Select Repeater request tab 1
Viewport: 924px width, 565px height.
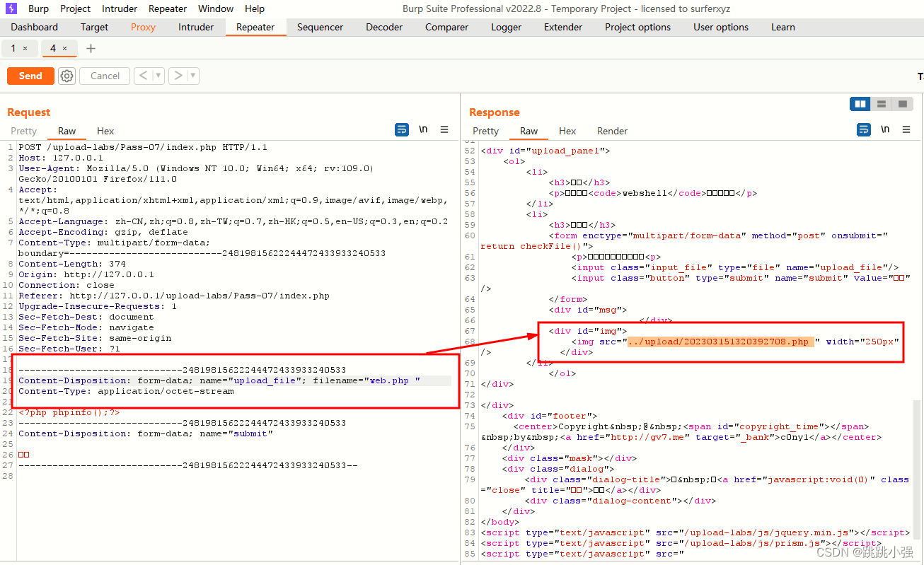13,48
